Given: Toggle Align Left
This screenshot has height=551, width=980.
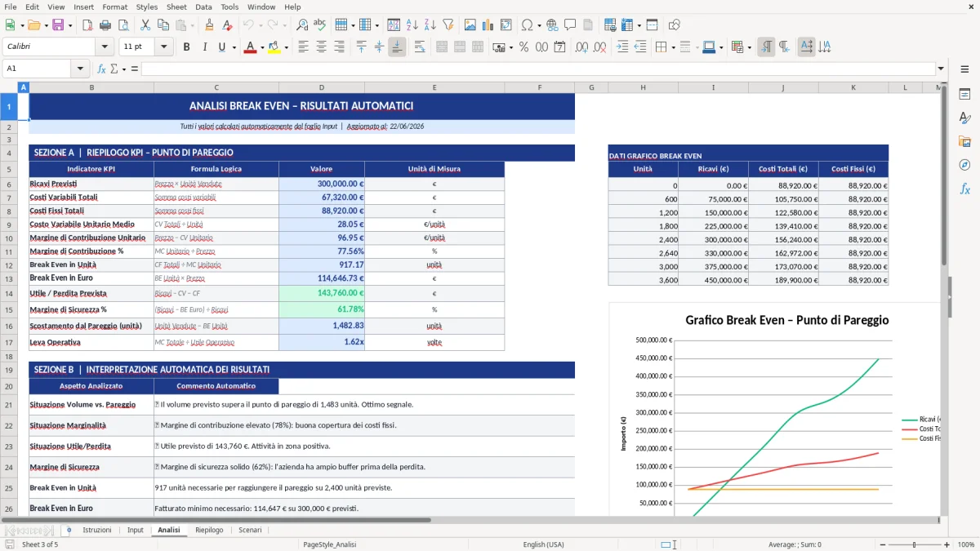Looking at the screenshot, I should 303,47.
